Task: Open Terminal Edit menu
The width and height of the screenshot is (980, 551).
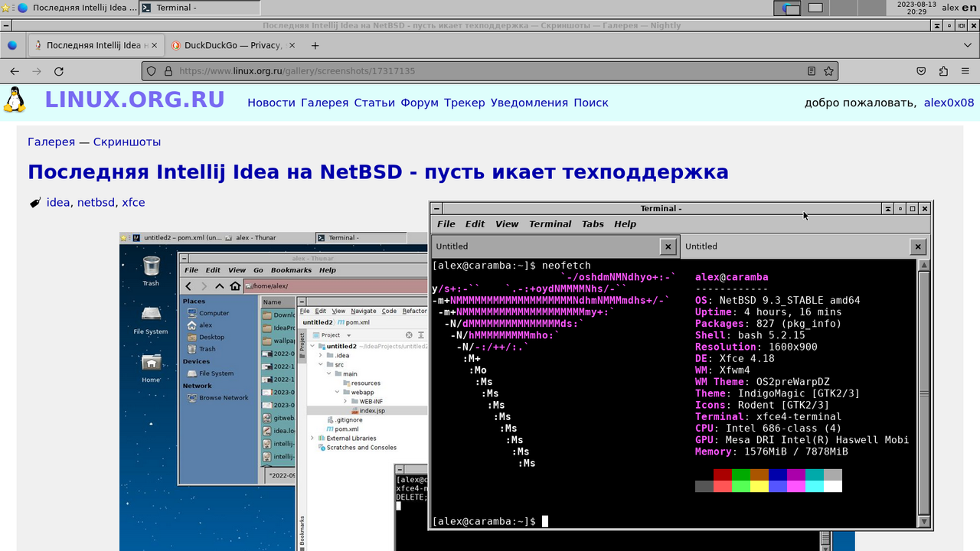Action: (475, 224)
